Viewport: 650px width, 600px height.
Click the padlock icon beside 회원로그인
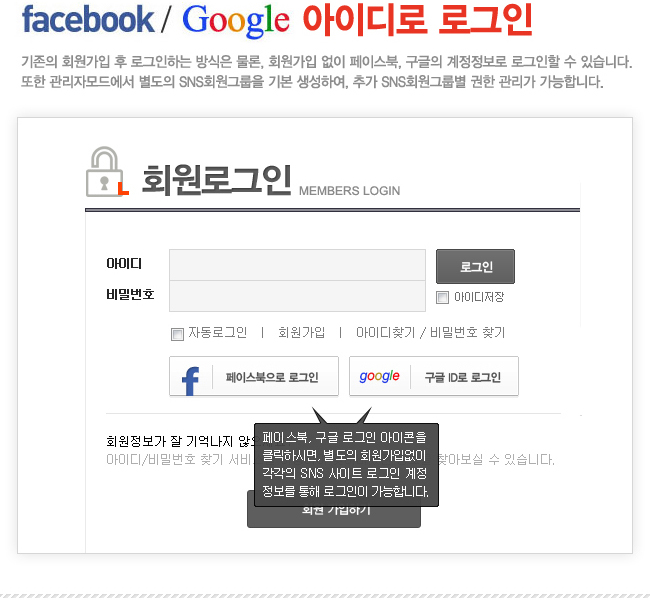pyautogui.click(x=107, y=172)
